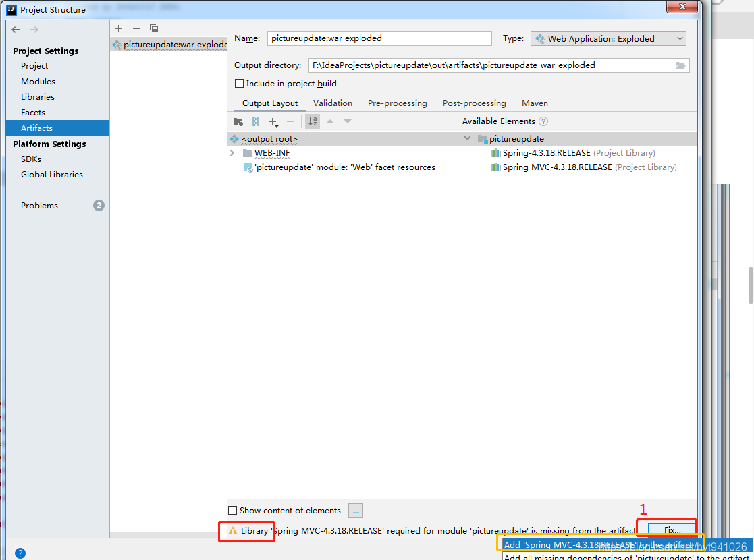Go back with the left arrow
Image resolution: width=754 pixels, height=560 pixels.
[x=16, y=30]
